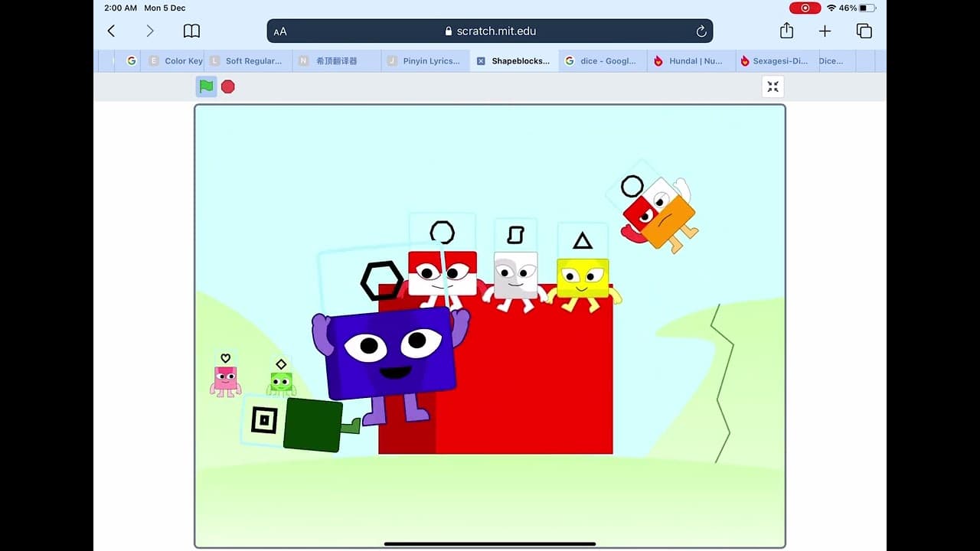980x551 pixels.
Task: Add a new tab with the plus icon
Action: pos(825,31)
